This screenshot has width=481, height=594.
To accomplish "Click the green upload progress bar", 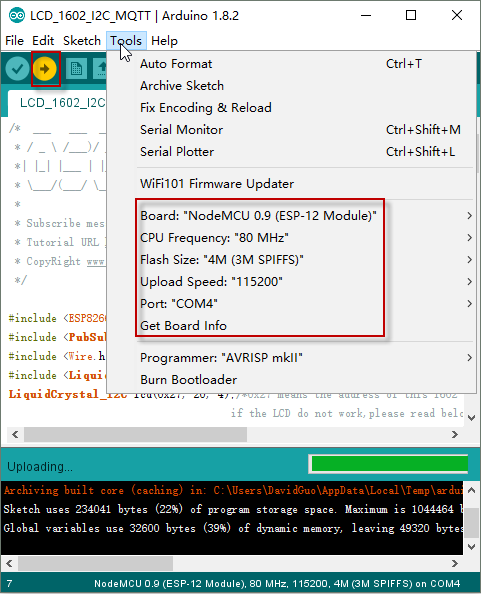I will pyautogui.click(x=389, y=464).
